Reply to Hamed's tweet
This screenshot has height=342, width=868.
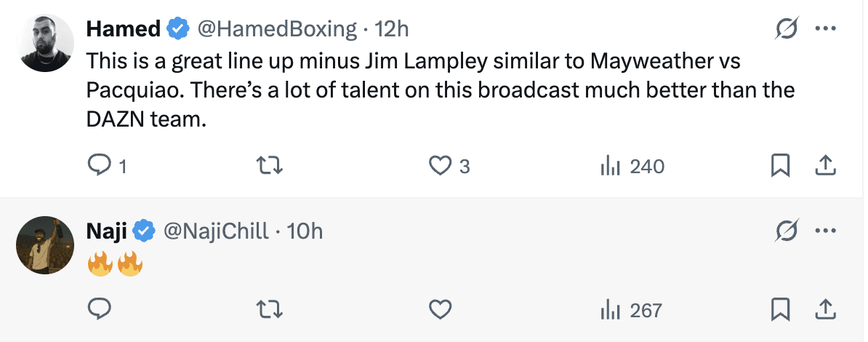point(98,167)
